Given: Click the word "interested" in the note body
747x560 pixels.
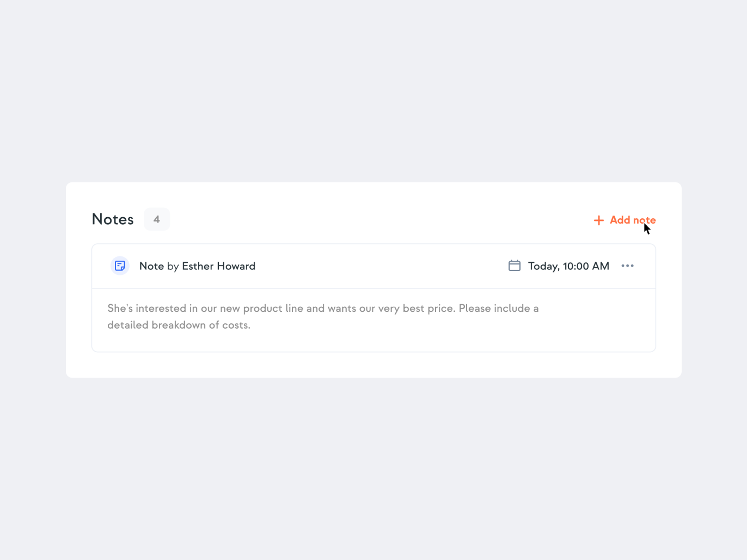Looking at the screenshot, I should (x=161, y=309).
